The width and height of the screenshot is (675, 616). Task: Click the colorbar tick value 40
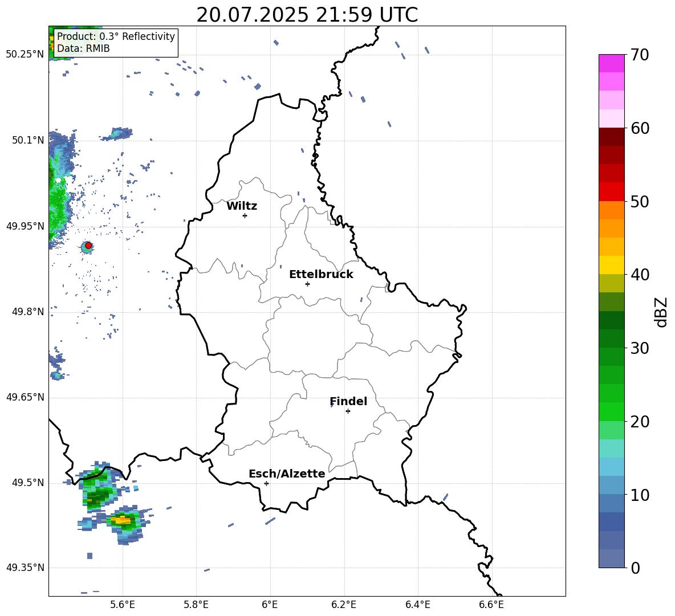click(640, 275)
